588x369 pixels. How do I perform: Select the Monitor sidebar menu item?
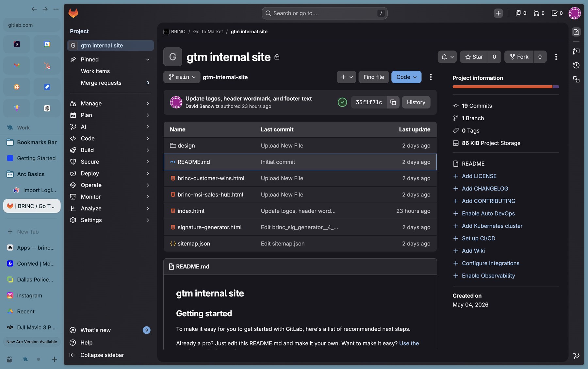(x=110, y=197)
